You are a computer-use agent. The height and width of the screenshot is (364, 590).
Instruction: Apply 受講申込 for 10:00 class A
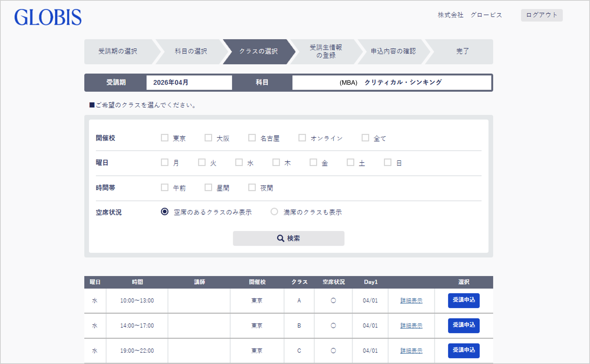coord(463,300)
